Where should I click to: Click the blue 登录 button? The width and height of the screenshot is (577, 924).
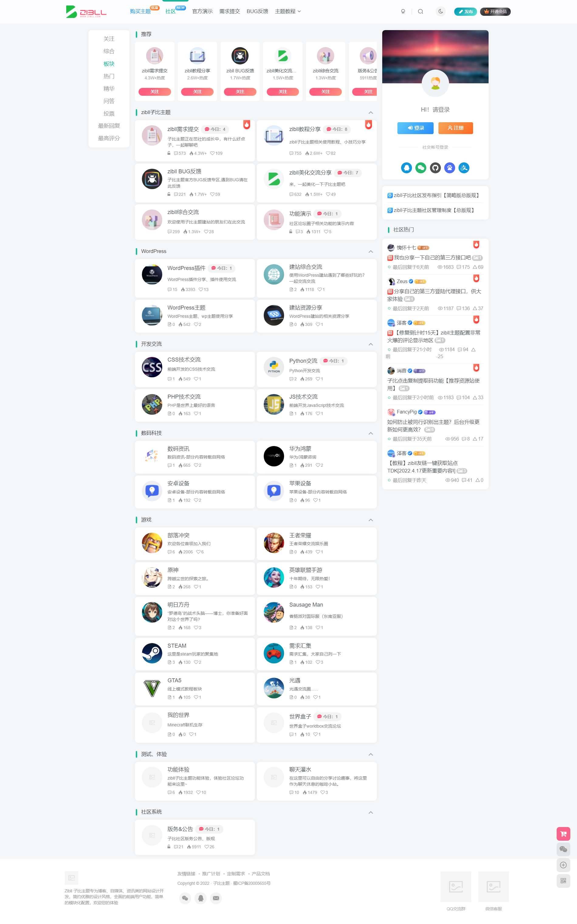pos(416,128)
